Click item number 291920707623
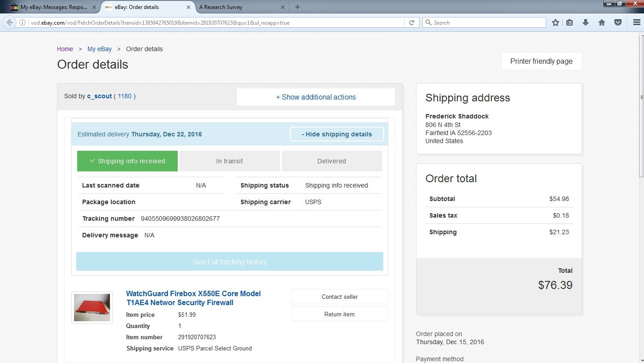The image size is (644, 363). click(197, 337)
